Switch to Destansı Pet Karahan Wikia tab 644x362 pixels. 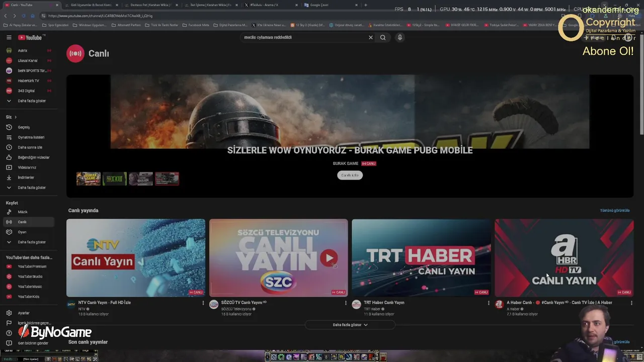pyautogui.click(x=150, y=5)
